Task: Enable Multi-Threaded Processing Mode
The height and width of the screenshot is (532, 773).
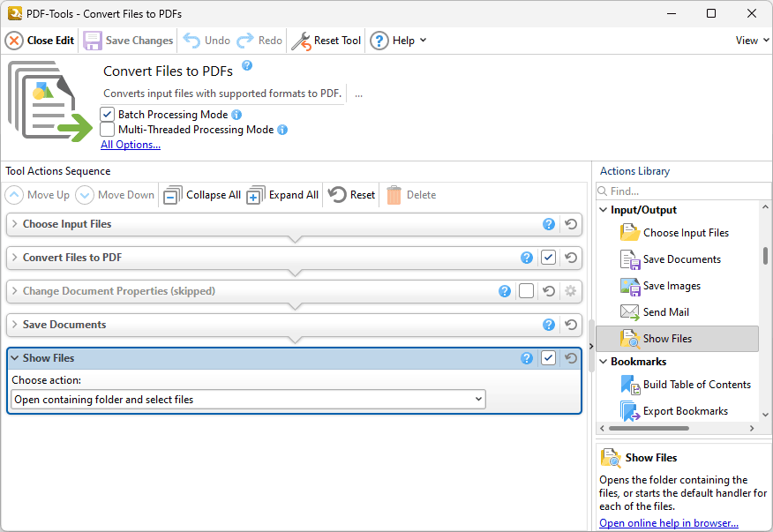Action: [107, 129]
